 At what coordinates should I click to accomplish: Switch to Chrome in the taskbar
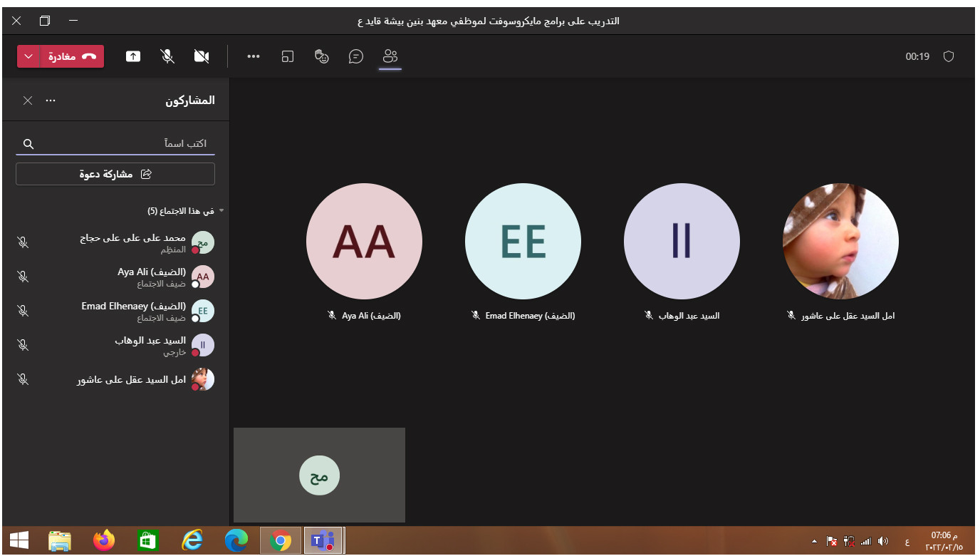281,542
